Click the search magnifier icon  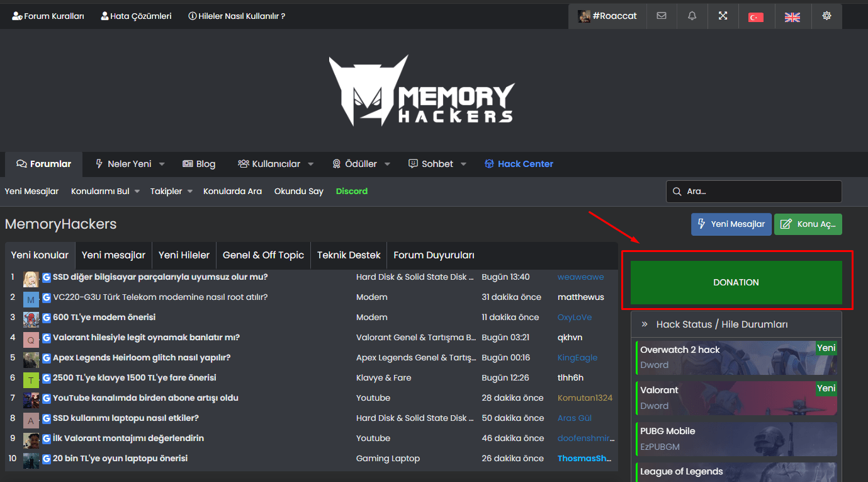pyautogui.click(x=677, y=192)
